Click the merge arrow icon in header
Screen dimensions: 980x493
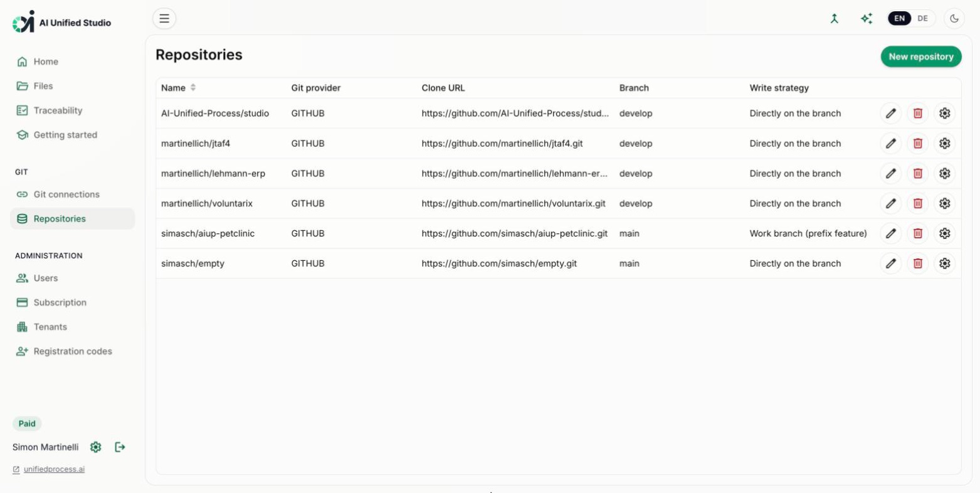click(x=834, y=19)
